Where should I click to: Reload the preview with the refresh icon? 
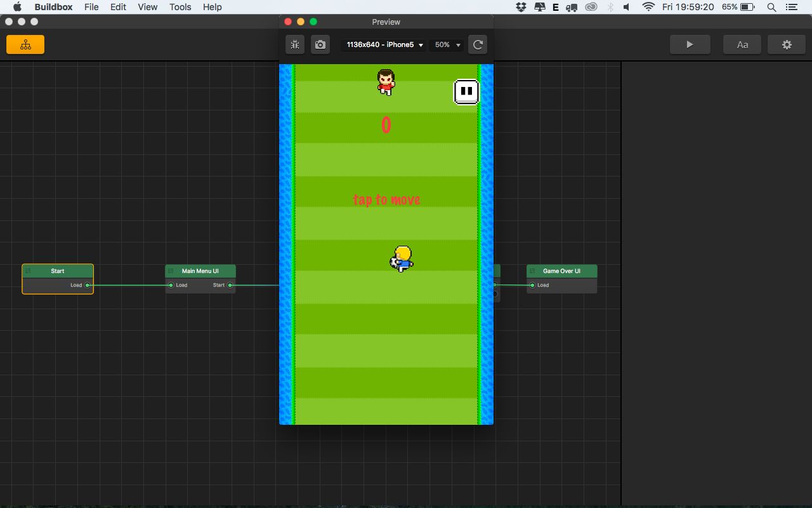[x=478, y=44]
